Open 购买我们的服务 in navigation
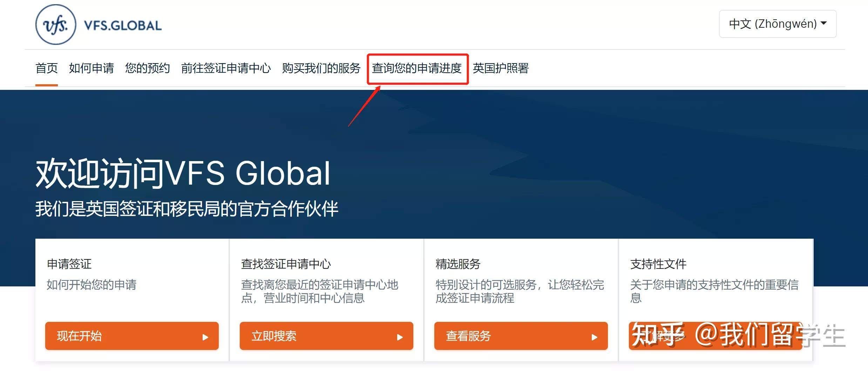This screenshot has width=868, height=371. coord(321,68)
